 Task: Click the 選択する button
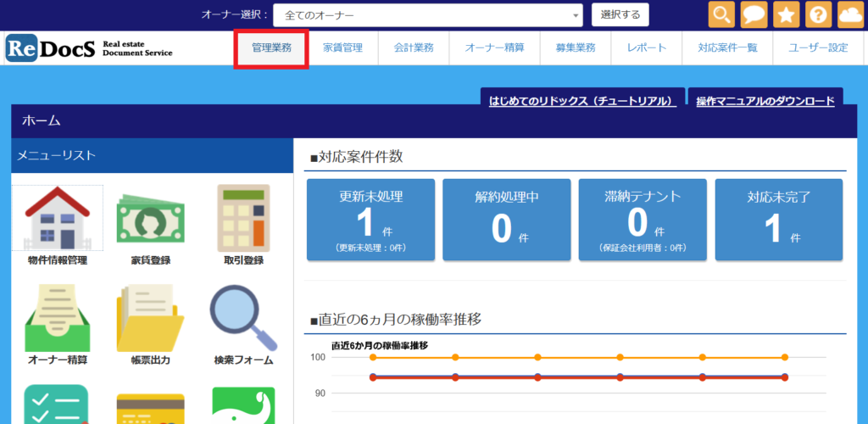[x=620, y=15]
